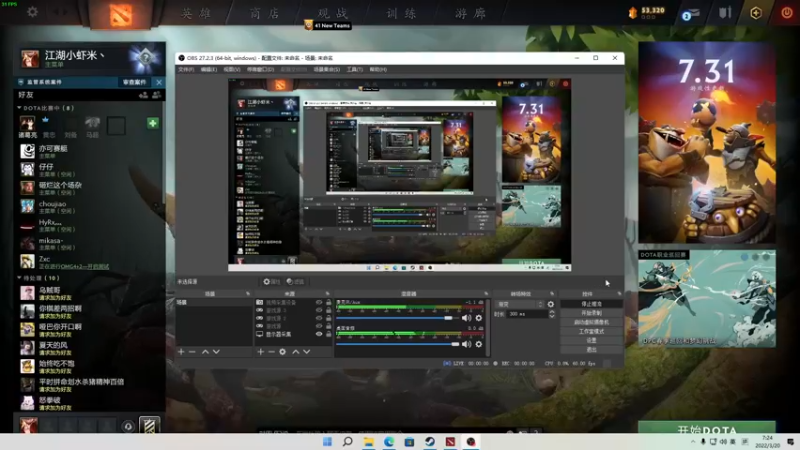Open Dota Heroes tab (英雄)
This screenshot has height=450, width=800.
click(x=196, y=13)
